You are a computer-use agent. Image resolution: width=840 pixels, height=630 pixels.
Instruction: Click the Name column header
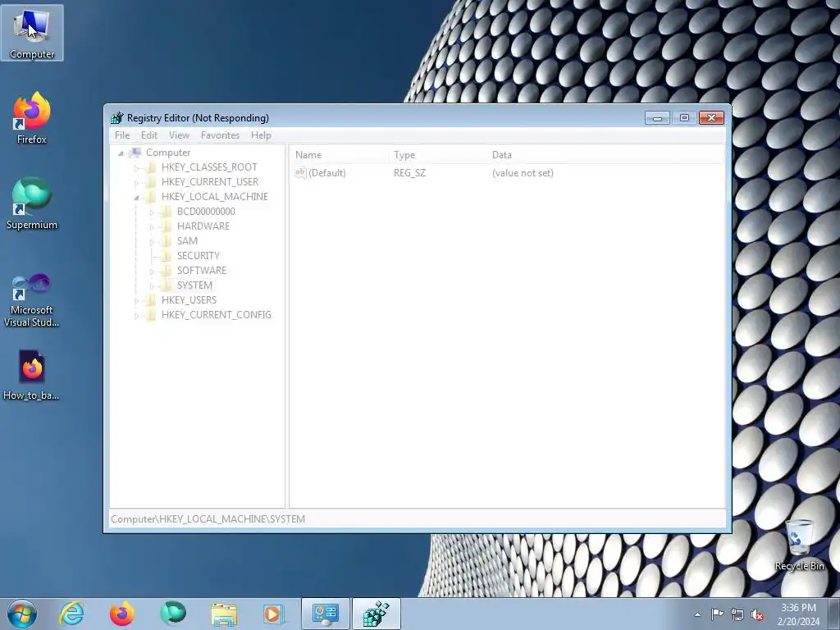point(339,155)
